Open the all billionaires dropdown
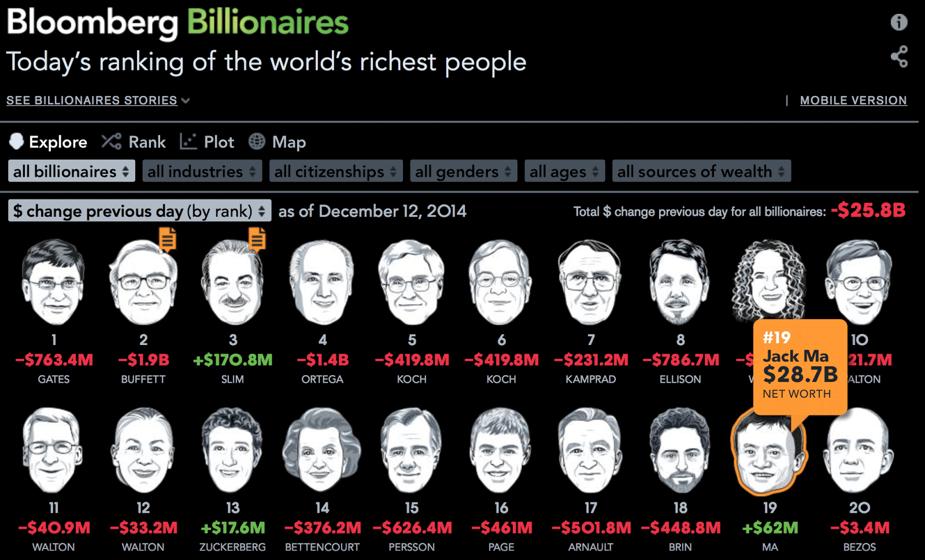Image resolution: width=925 pixels, height=560 pixels. tap(71, 171)
